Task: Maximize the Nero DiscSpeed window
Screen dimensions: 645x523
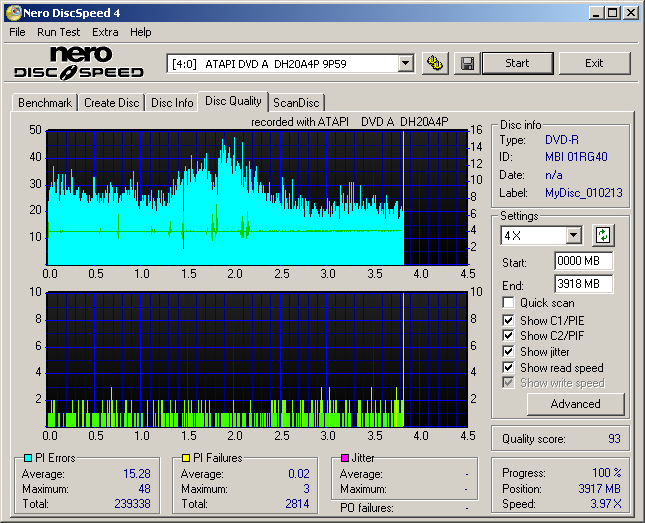Action: click(x=613, y=13)
